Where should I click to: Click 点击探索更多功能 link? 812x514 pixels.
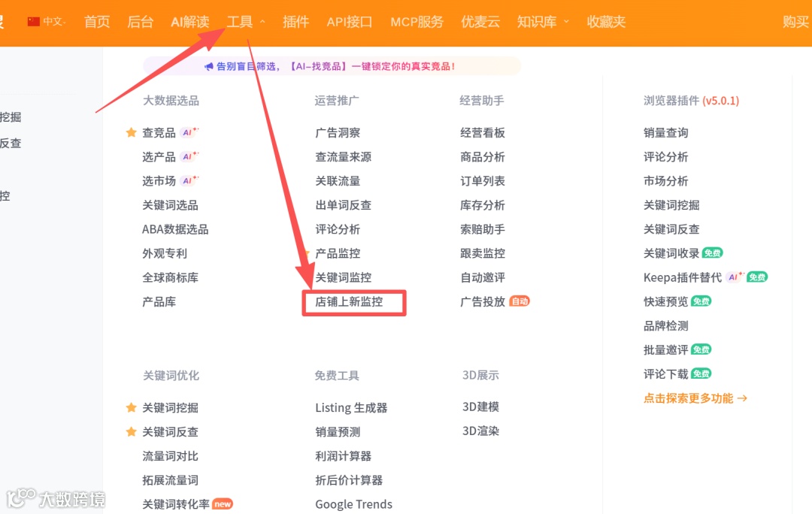[x=695, y=398]
